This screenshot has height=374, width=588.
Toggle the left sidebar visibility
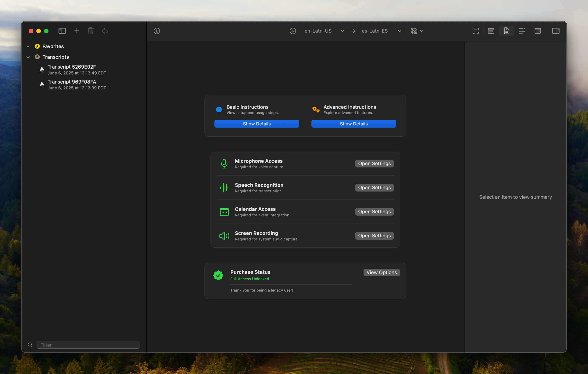tap(62, 31)
